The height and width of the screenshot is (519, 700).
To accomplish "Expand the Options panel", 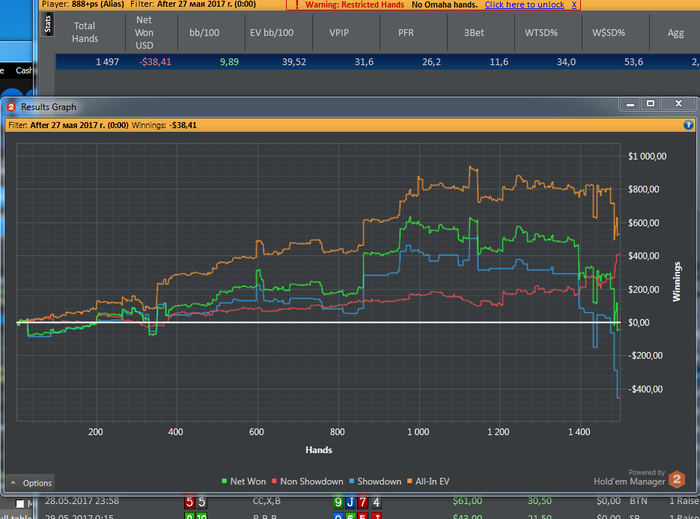I will click(30, 483).
